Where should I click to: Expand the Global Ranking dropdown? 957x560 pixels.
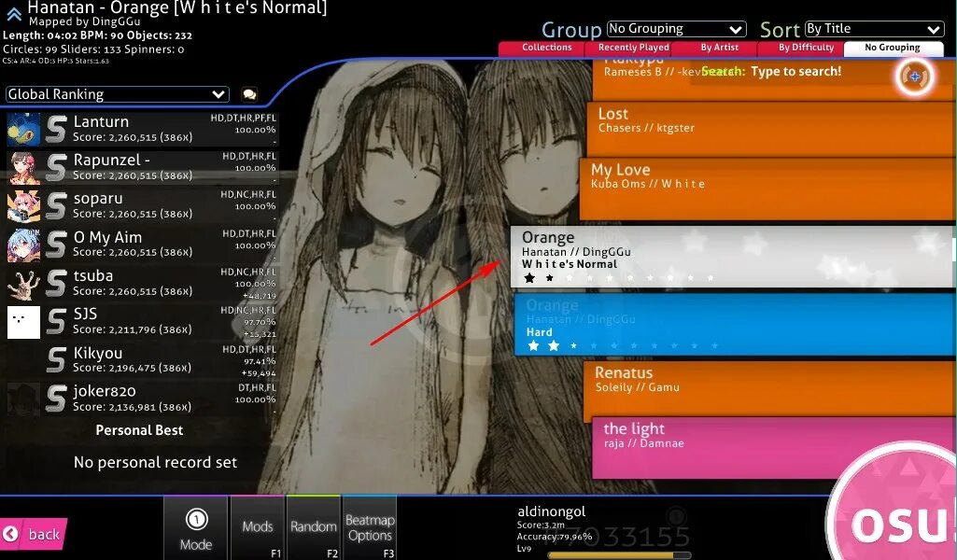tap(118, 94)
